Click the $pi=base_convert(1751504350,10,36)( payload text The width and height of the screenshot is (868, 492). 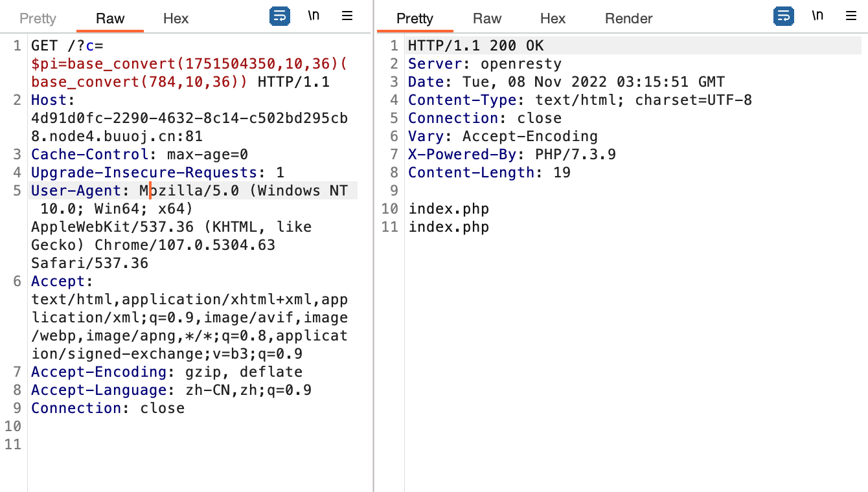190,64
